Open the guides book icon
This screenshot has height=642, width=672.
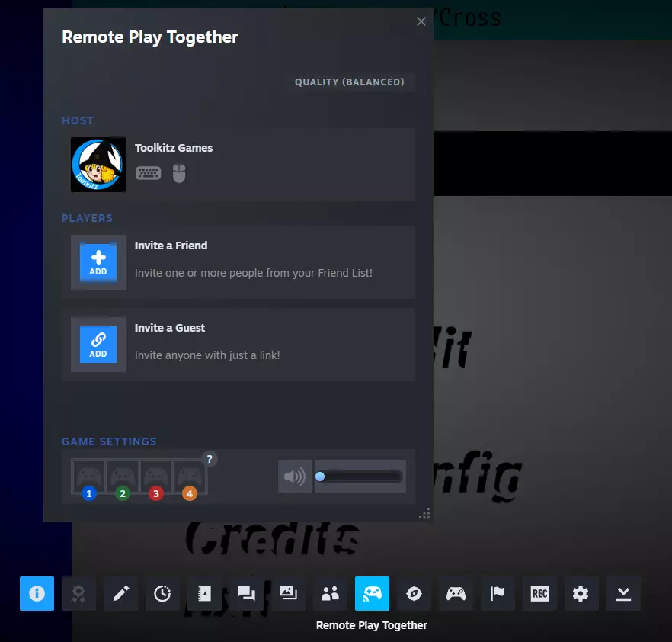204,593
